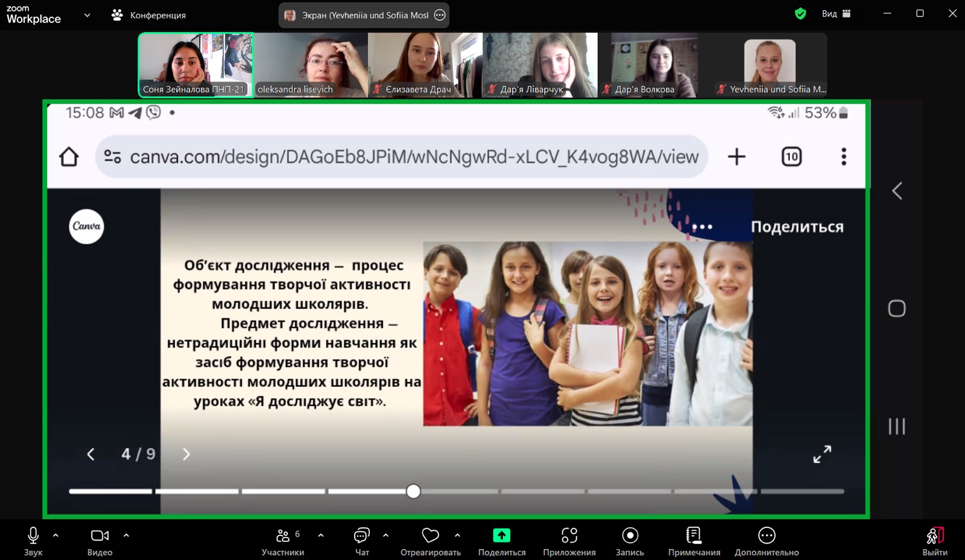
Task: Switch to the Конференция tab
Action: [x=158, y=14]
